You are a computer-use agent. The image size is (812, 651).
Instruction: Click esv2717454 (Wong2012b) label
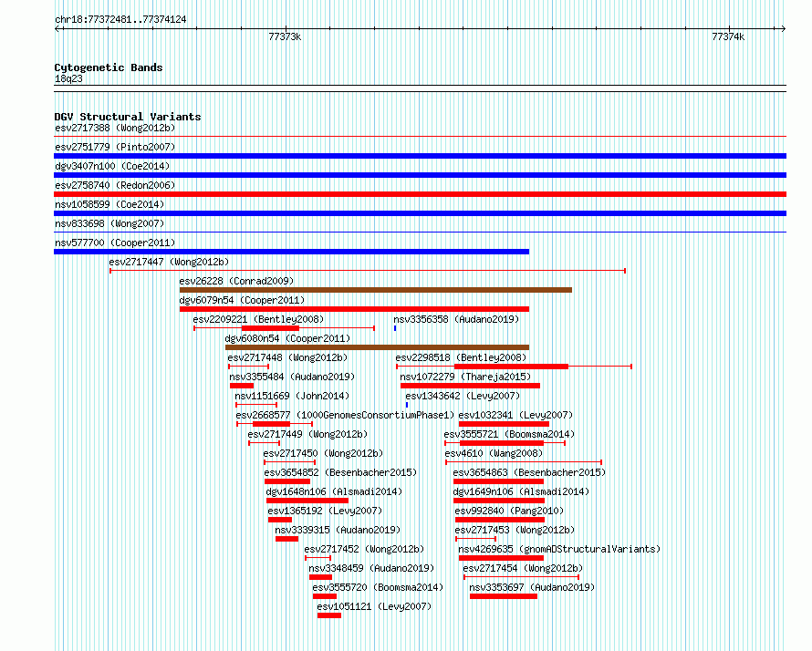(523, 568)
